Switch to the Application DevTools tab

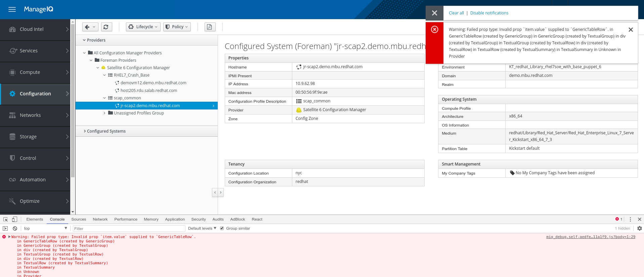175,219
